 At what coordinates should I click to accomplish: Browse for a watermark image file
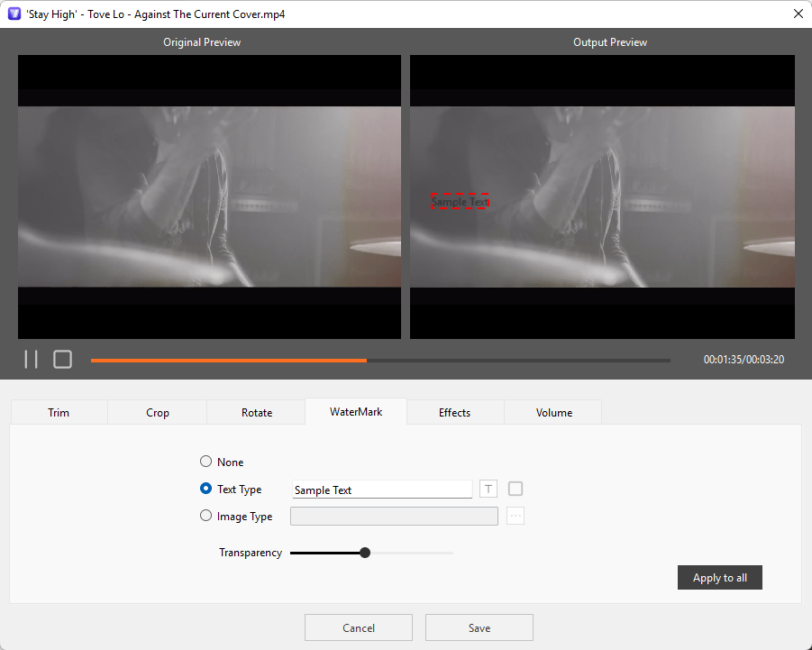(515, 516)
